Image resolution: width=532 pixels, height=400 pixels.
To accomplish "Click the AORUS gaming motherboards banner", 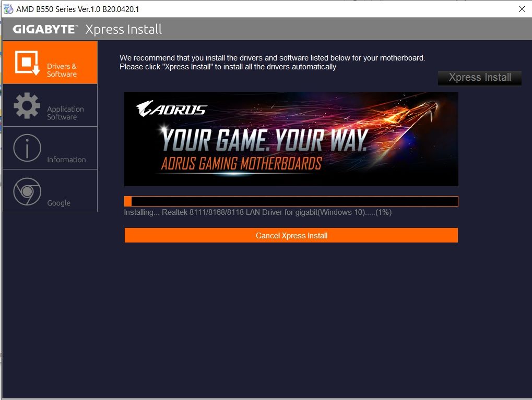I will [x=291, y=139].
